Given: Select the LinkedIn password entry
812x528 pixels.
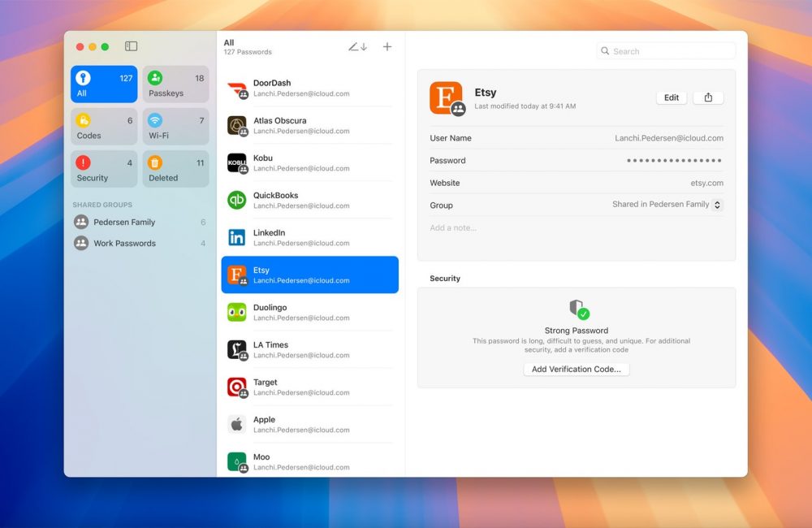Looking at the screenshot, I should [309, 237].
